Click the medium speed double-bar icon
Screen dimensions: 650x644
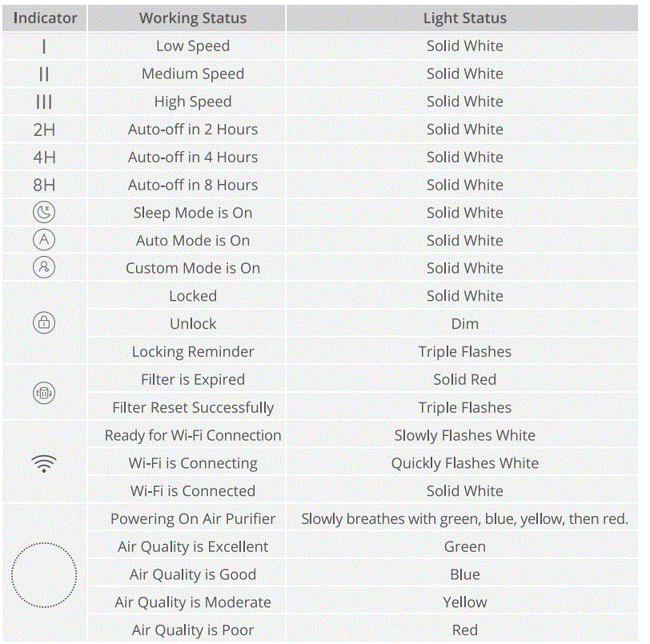(x=44, y=74)
